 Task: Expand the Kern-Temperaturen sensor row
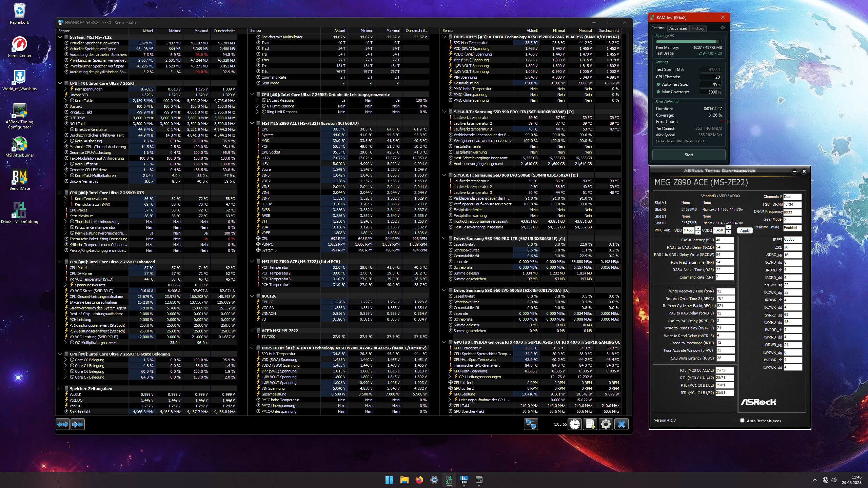[65, 199]
